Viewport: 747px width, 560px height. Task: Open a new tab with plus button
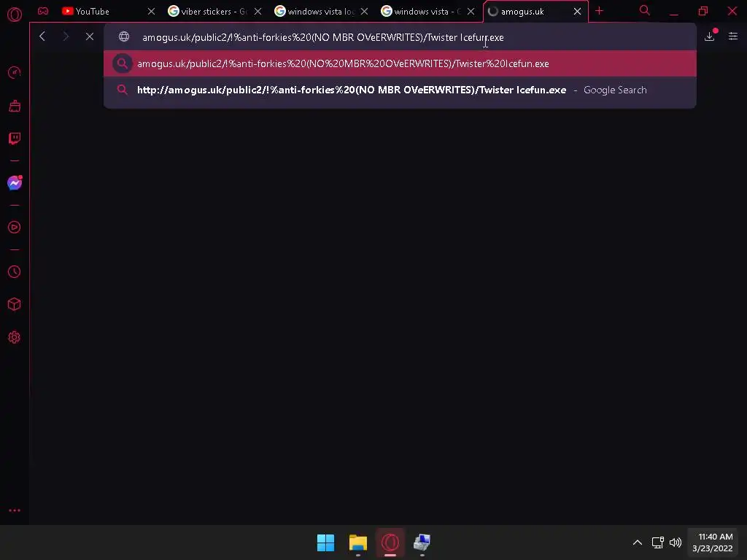pos(600,11)
